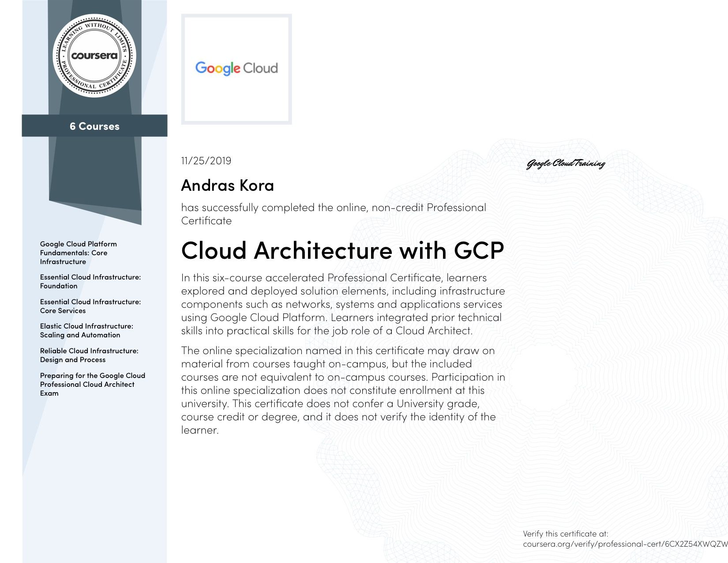Viewport: 728px width, 563px height.
Task: Select the name Andras Kora
Action: [228, 185]
